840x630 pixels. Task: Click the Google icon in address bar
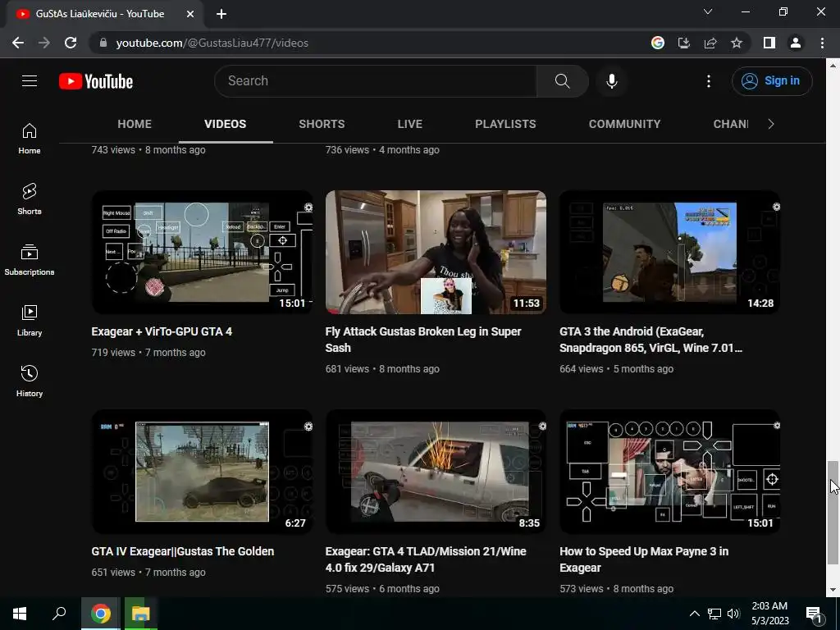(658, 43)
